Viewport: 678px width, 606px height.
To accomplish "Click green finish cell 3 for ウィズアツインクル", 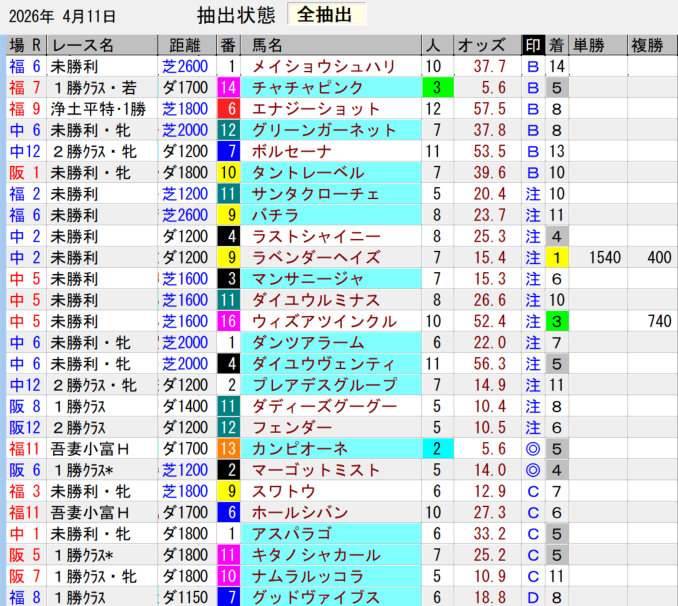I will pos(556,321).
